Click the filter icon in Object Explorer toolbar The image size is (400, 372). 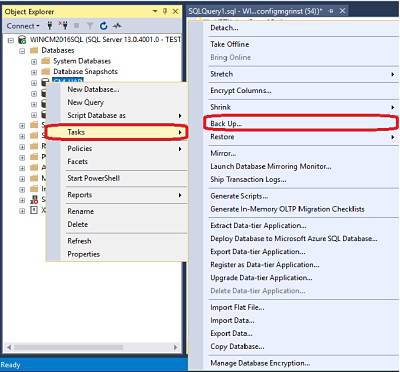[x=90, y=26]
